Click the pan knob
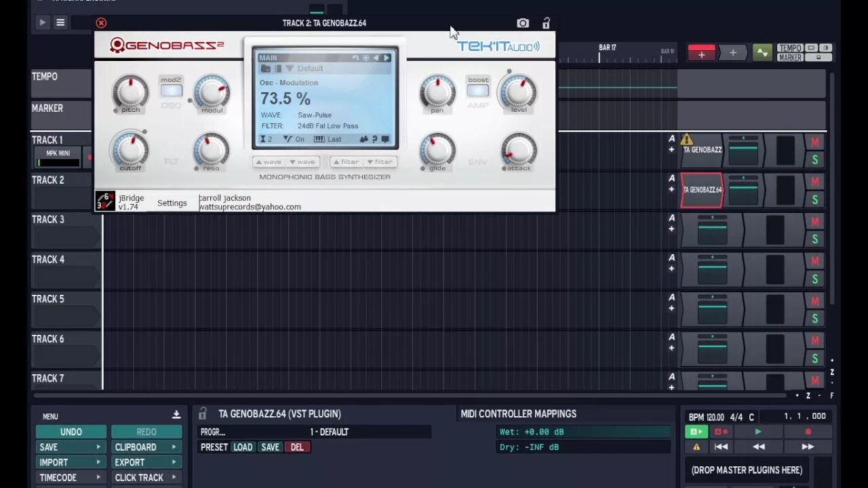 pyautogui.click(x=437, y=91)
